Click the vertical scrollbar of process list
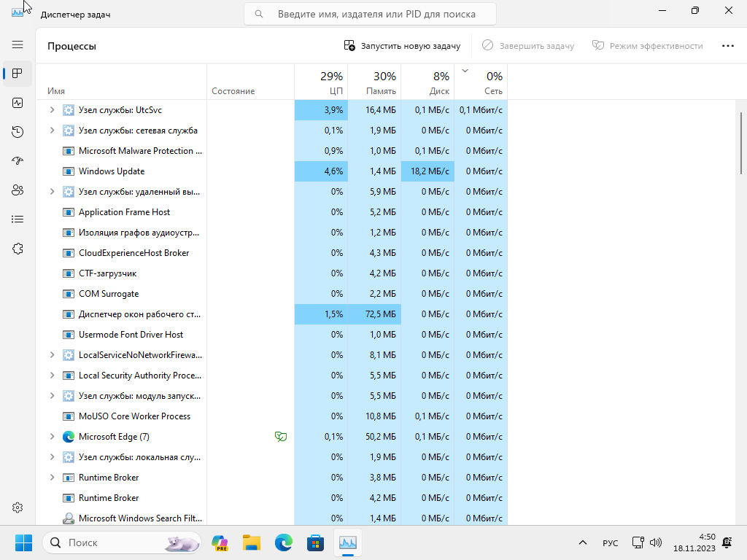The width and height of the screenshot is (747, 560). (x=741, y=144)
